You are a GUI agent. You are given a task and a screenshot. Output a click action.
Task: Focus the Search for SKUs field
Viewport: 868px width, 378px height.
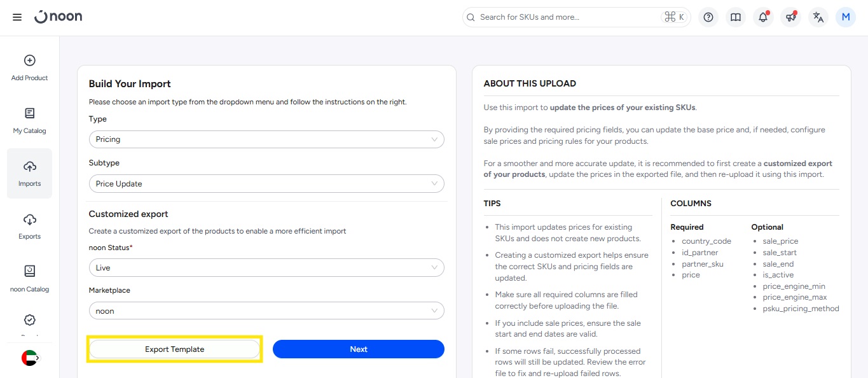click(566, 17)
